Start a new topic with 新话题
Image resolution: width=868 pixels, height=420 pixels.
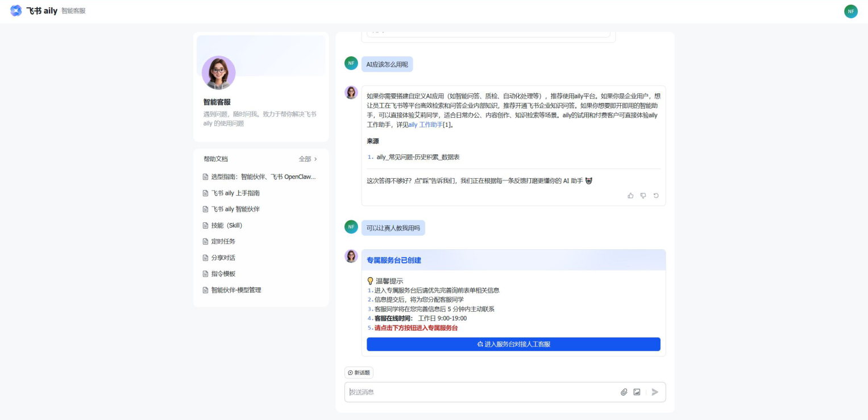click(x=359, y=373)
